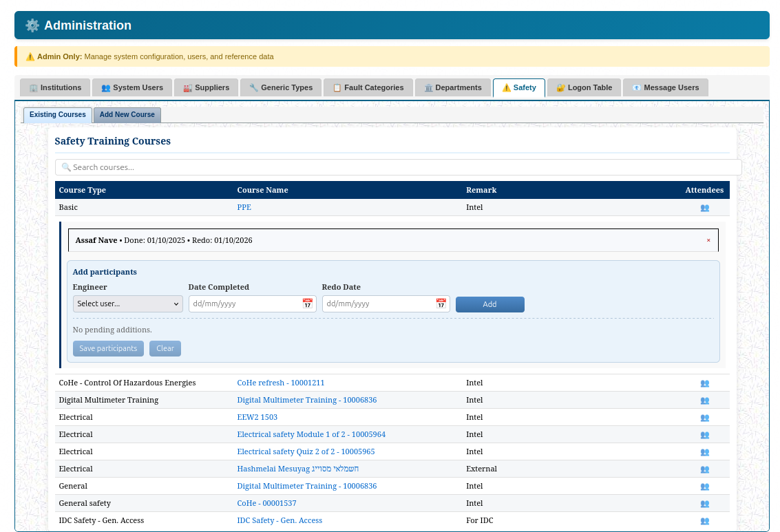Open calendar picker for Redo Date
This screenshot has width=780, height=532.
[x=441, y=304]
